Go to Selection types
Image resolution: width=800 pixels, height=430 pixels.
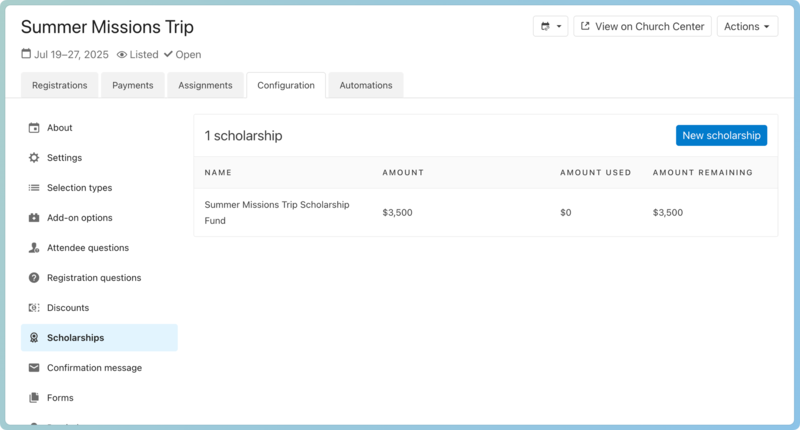click(99, 188)
